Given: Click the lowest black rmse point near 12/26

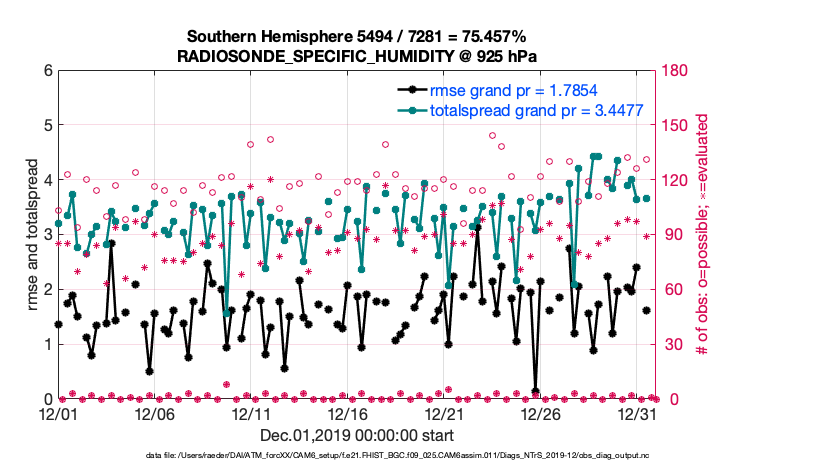Looking at the screenshot, I should [x=536, y=391].
